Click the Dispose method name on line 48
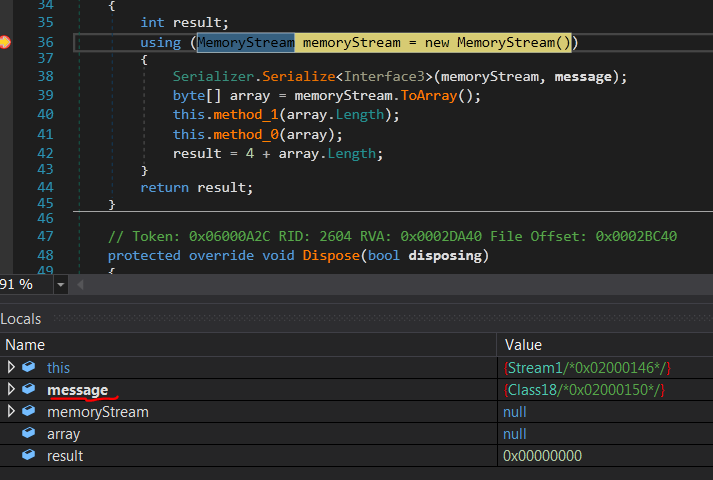713x480 pixels. pos(331,255)
